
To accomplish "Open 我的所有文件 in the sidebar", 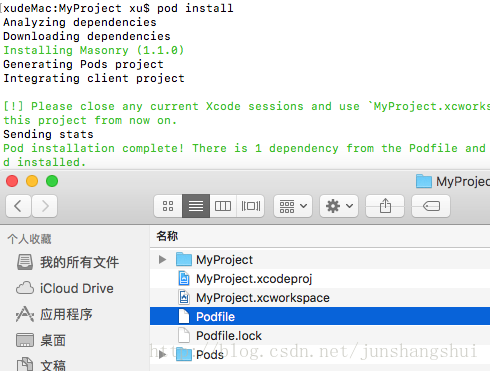I will 68,262.
